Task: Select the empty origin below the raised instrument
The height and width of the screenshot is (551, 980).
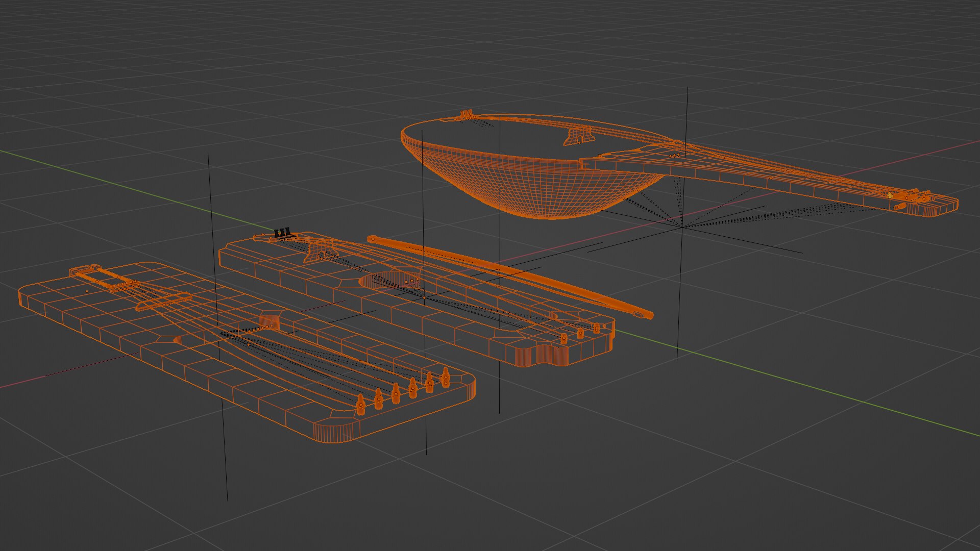Action: coord(682,227)
